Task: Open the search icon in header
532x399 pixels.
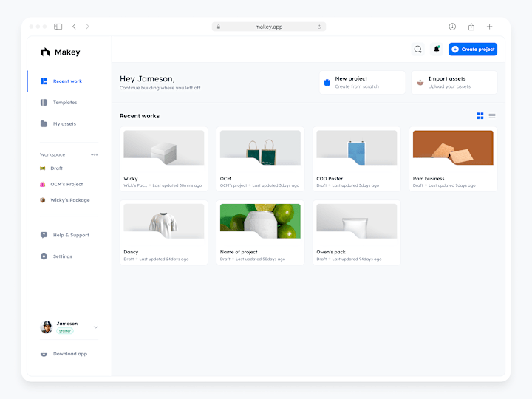Action: 417,50
